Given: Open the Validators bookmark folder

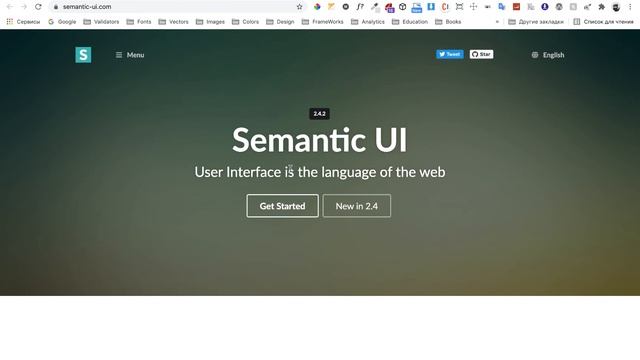Looking at the screenshot, I should click(x=101, y=22).
